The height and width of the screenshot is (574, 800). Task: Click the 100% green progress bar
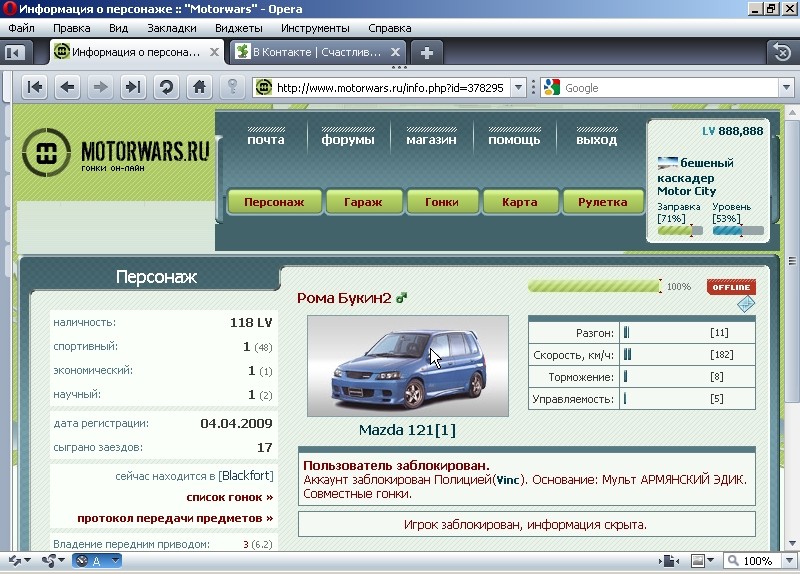[x=594, y=286]
